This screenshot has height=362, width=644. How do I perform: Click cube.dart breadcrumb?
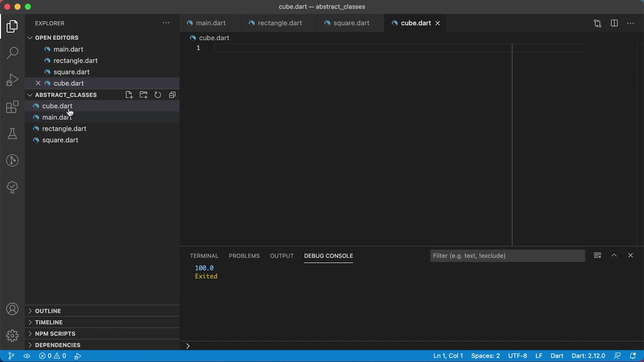click(210, 38)
